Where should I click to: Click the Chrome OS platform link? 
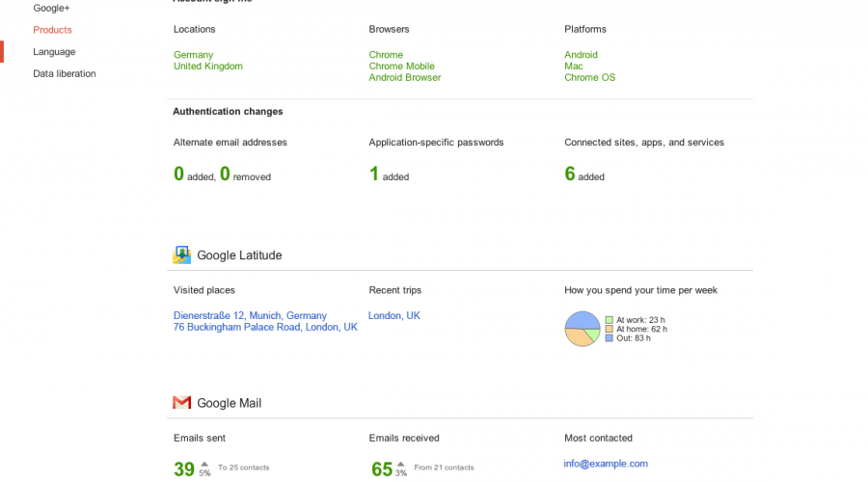coord(589,77)
